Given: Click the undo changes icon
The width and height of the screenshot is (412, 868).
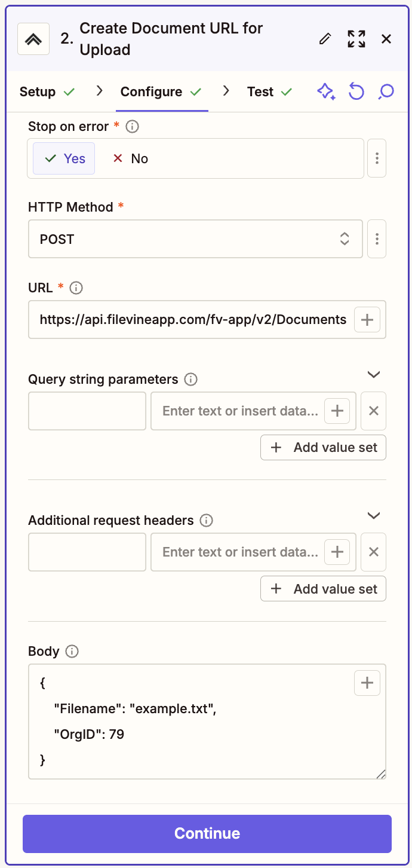Looking at the screenshot, I should pyautogui.click(x=356, y=91).
